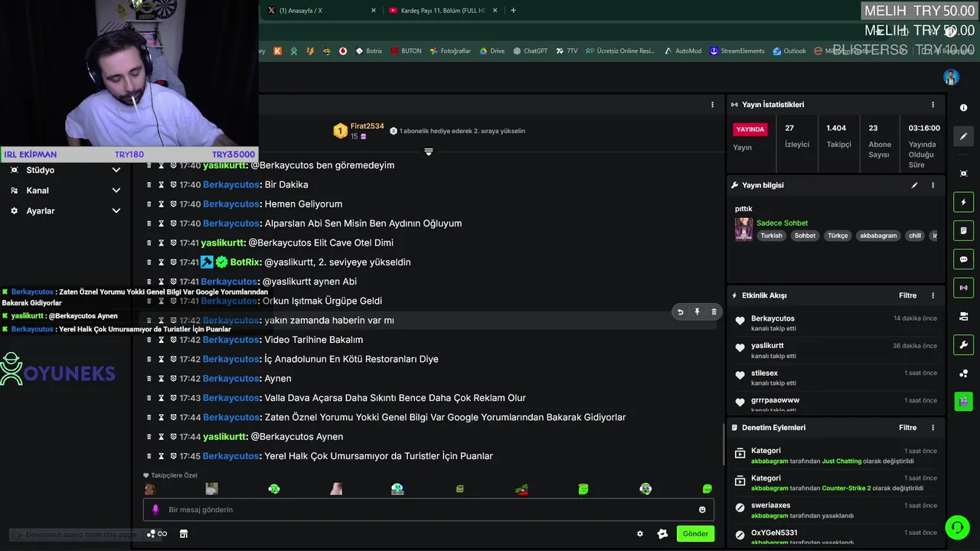This screenshot has height=551, width=980.
Task: Open the chat panel three-dot menu
Action: coord(712,105)
